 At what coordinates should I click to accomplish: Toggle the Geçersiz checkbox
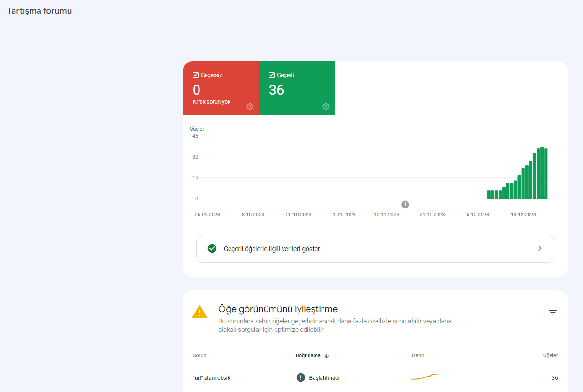tap(196, 75)
